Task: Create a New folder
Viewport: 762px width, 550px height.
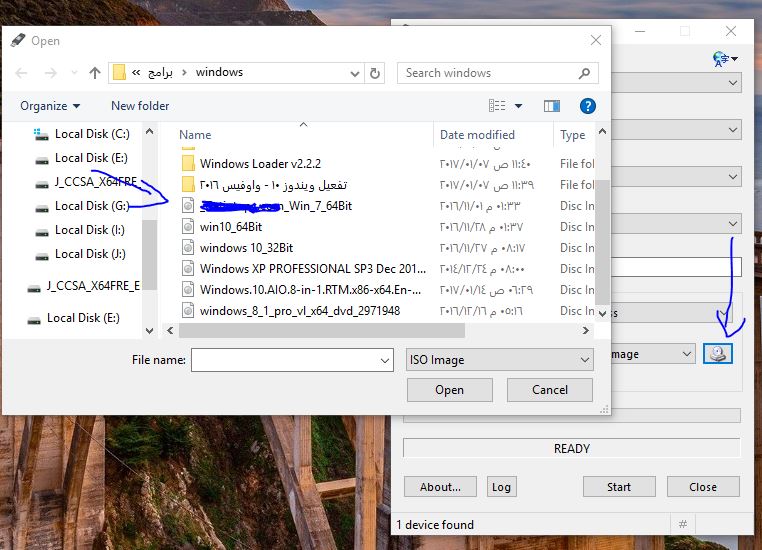Action: coord(140,106)
